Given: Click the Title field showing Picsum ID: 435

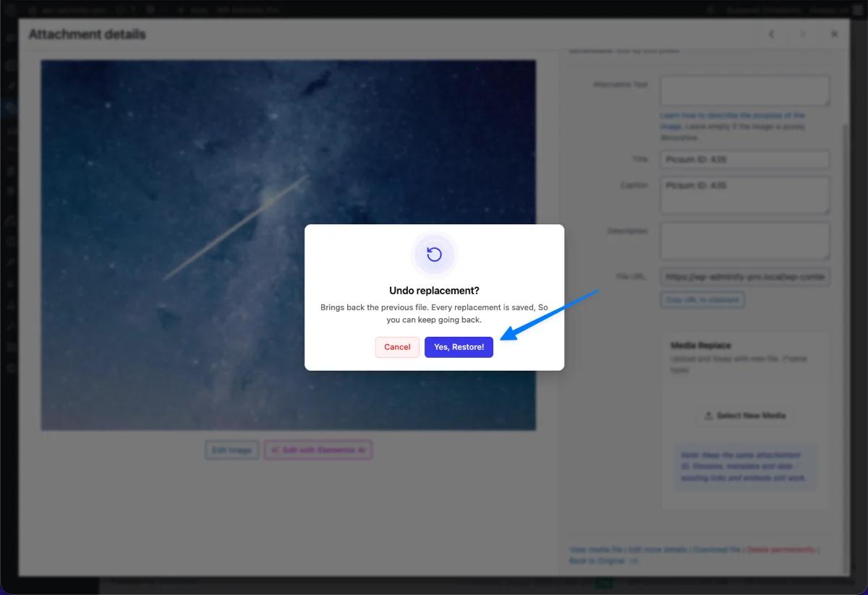Looking at the screenshot, I should (x=744, y=159).
